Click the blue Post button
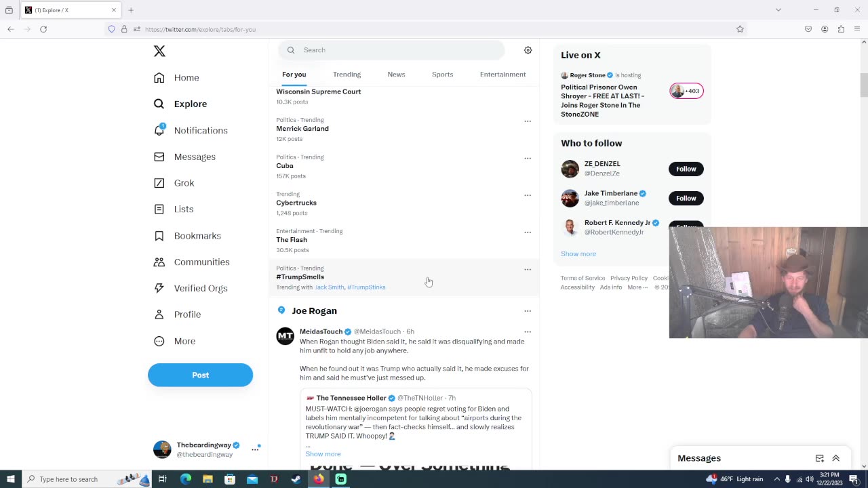Viewport: 868px width, 488px height. click(200, 375)
